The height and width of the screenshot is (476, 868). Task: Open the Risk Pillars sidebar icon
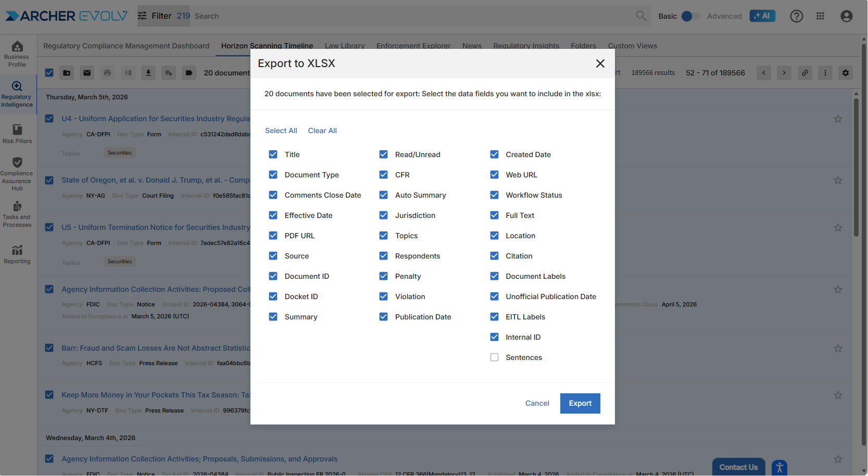17,133
